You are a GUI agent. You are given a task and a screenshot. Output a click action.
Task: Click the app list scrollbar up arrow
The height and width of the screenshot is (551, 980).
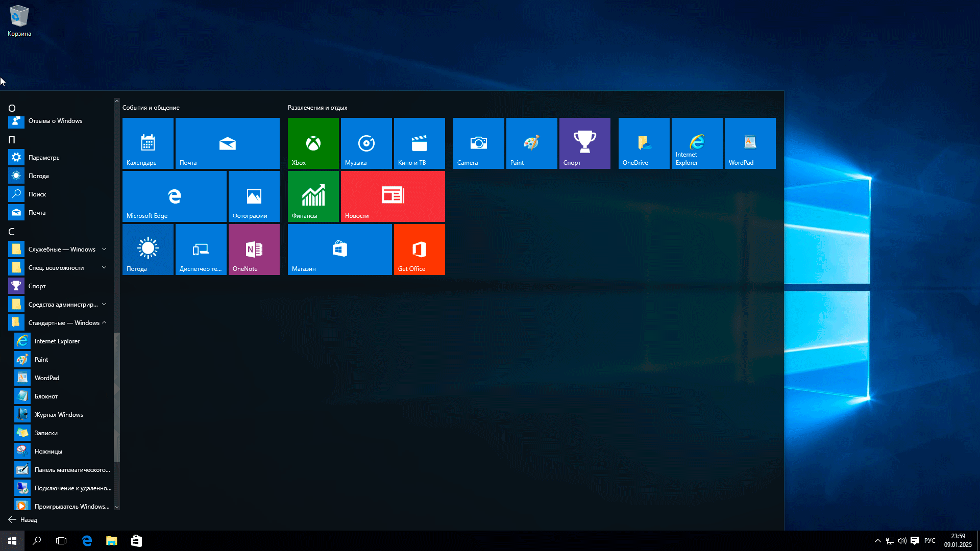coord(117,101)
